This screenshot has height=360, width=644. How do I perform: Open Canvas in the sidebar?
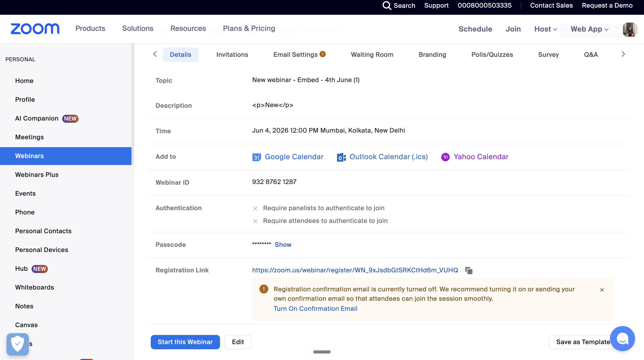coord(27,325)
